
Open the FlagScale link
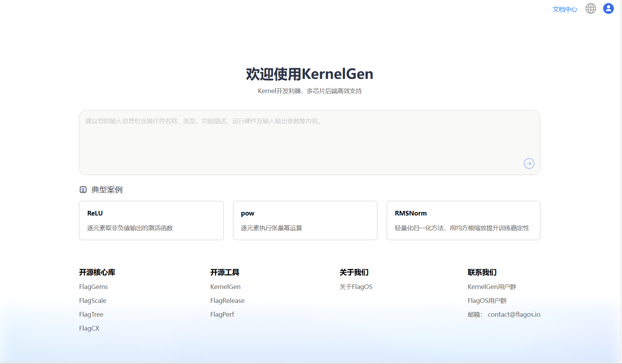pos(93,301)
